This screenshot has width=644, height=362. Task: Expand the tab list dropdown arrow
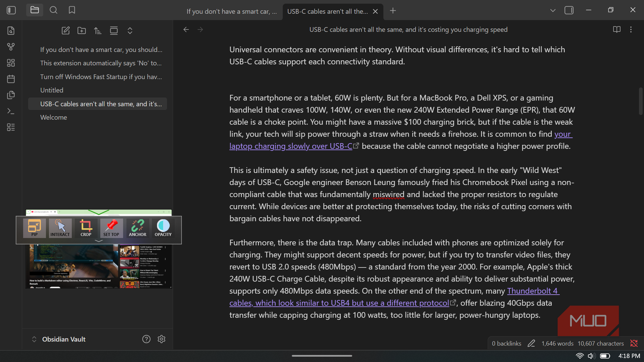pyautogui.click(x=553, y=11)
